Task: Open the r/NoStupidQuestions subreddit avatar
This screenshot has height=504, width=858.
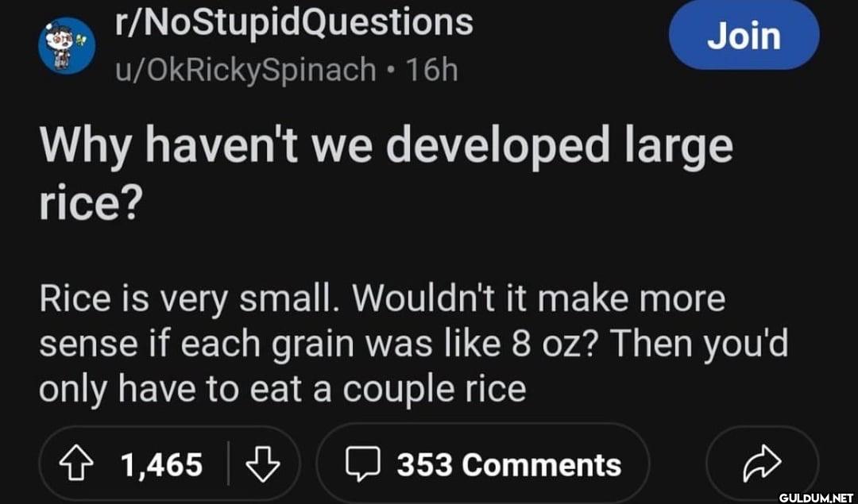Action: (67, 45)
